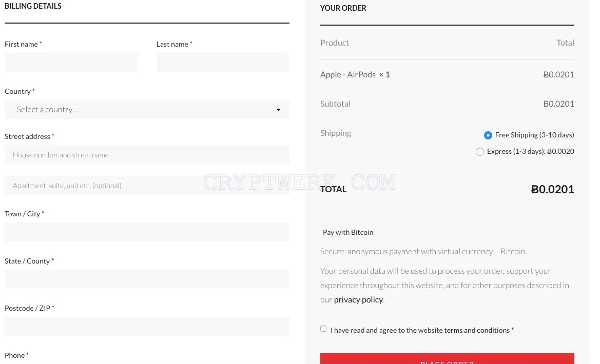Viewport: 600px width, 364px height.
Task: Click the Pay with Bitcoin option
Action: [x=348, y=232]
